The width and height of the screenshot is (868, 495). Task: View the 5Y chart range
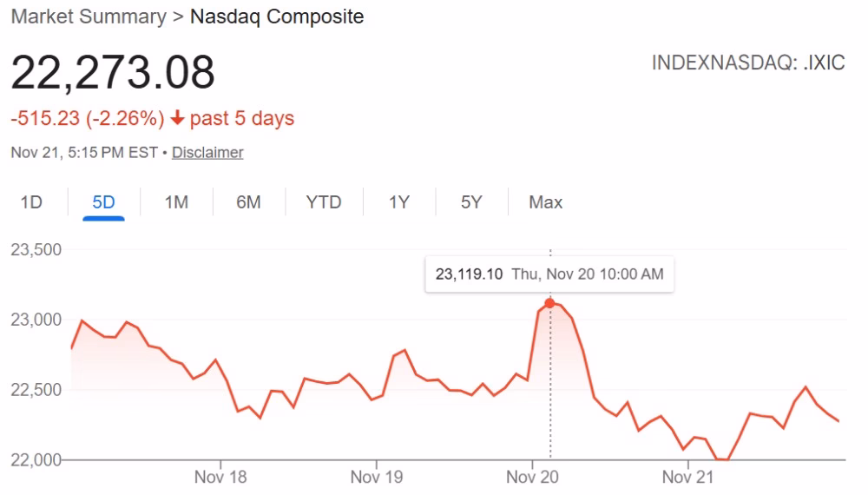tap(471, 202)
